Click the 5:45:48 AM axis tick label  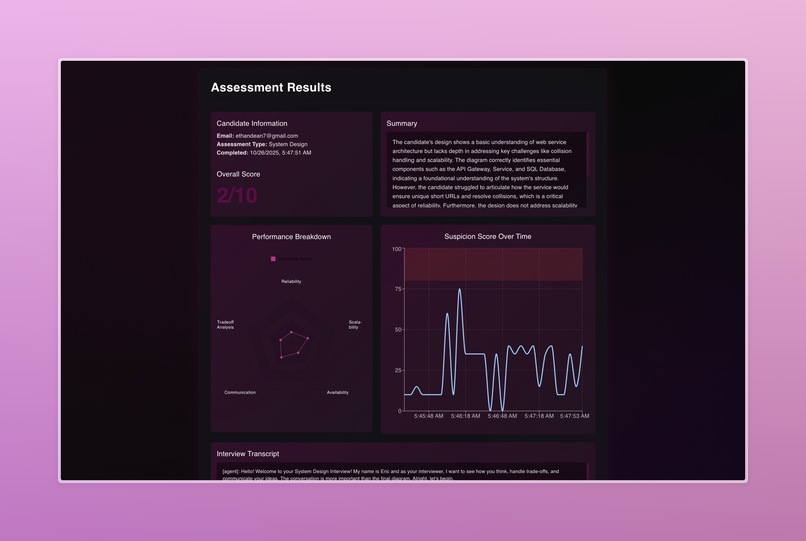[429, 416]
